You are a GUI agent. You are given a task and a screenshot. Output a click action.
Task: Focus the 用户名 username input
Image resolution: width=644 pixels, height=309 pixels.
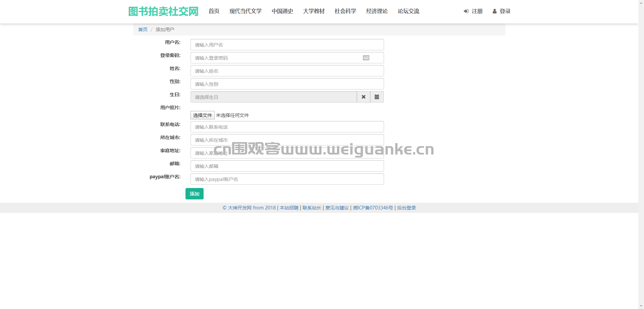click(287, 45)
